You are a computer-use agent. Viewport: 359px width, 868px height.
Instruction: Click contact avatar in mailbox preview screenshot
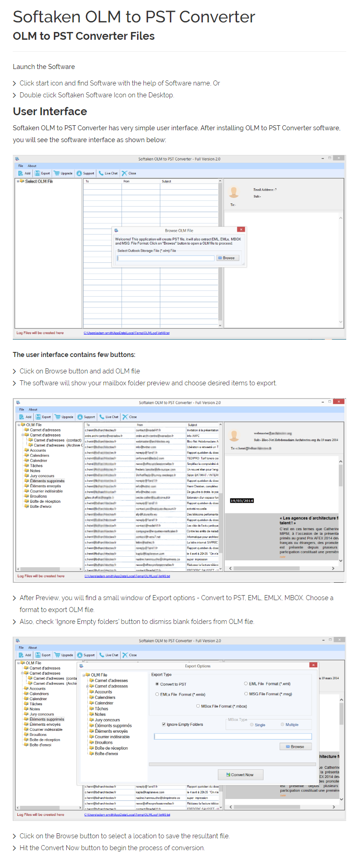tap(234, 436)
